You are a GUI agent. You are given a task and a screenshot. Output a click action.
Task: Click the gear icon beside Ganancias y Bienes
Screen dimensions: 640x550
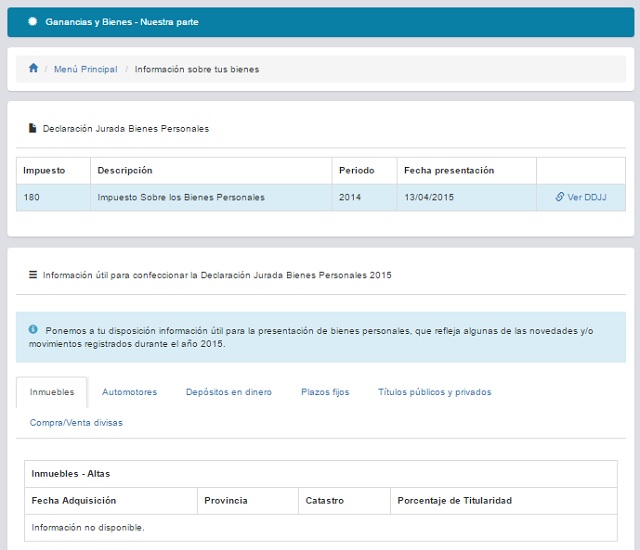[33, 21]
